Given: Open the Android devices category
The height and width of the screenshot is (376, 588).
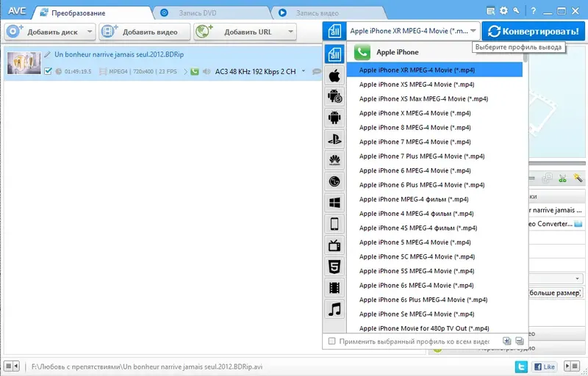Looking at the screenshot, I should [334, 118].
